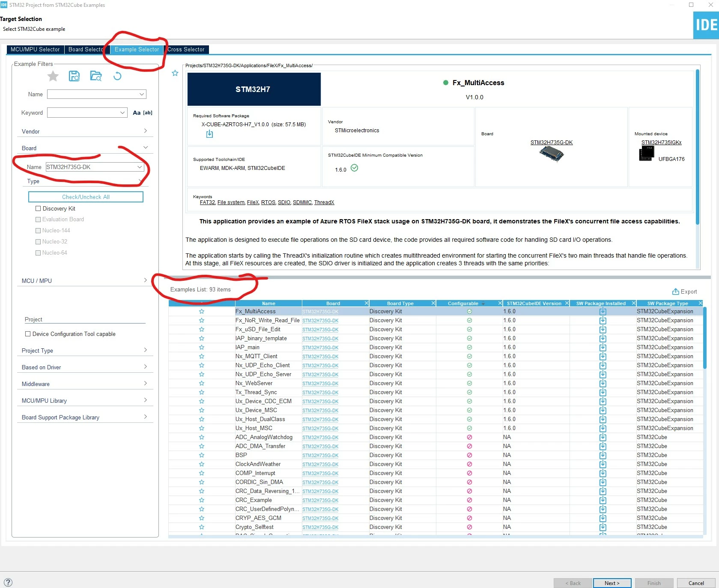The height and width of the screenshot is (588, 719).
Task: Click the package download icon for BSP row
Action: 603,455
